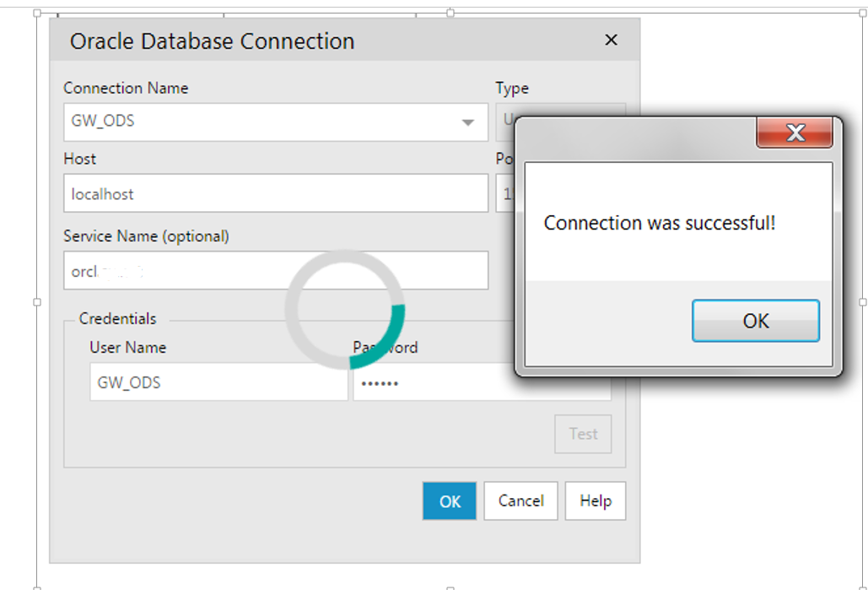The height and width of the screenshot is (590, 868).
Task: Close the Connection was successful popup
Action: pyautogui.click(x=795, y=133)
